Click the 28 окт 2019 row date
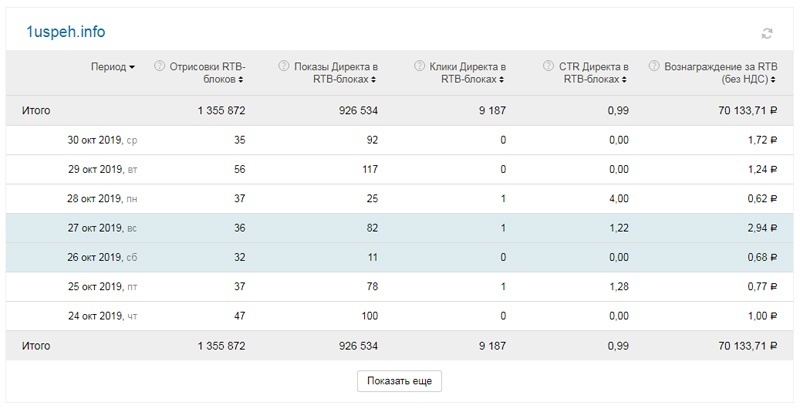The height and width of the screenshot is (409, 800). pyautogui.click(x=95, y=199)
